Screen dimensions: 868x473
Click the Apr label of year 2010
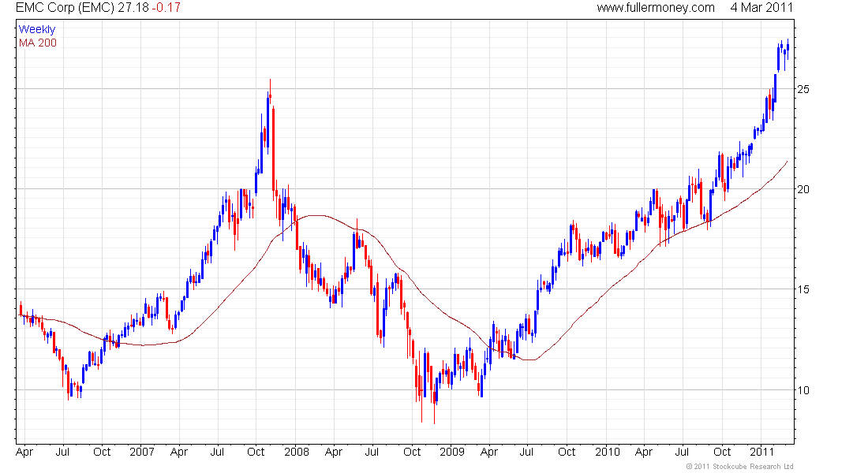[643, 452]
